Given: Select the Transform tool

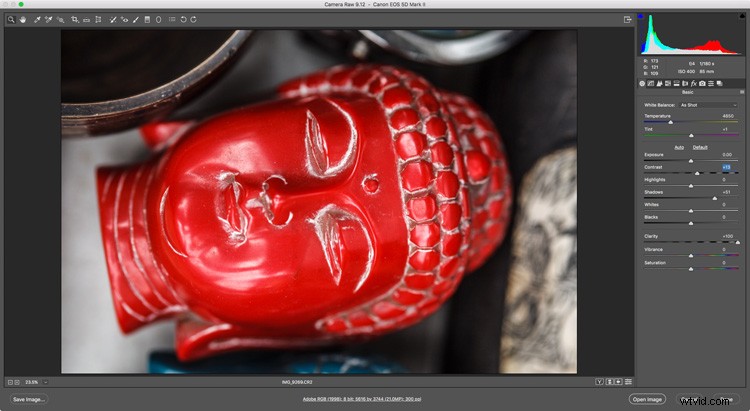Looking at the screenshot, I should (x=98, y=20).
